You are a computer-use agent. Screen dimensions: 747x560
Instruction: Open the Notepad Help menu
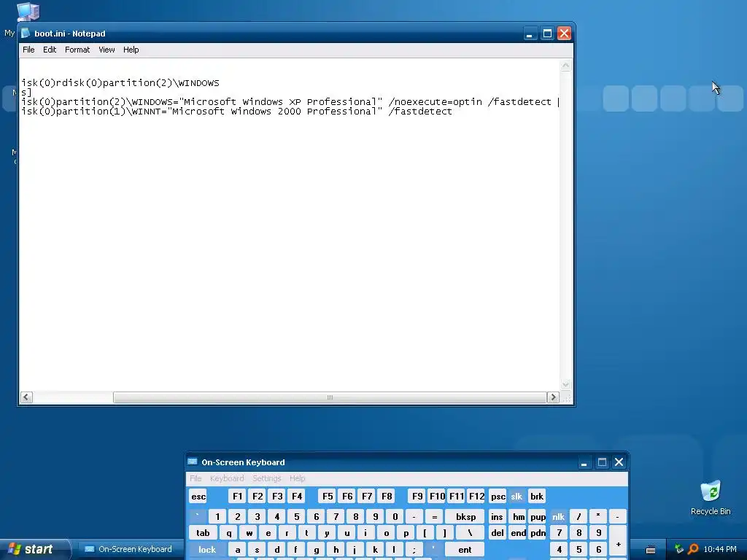pos(131,50)
